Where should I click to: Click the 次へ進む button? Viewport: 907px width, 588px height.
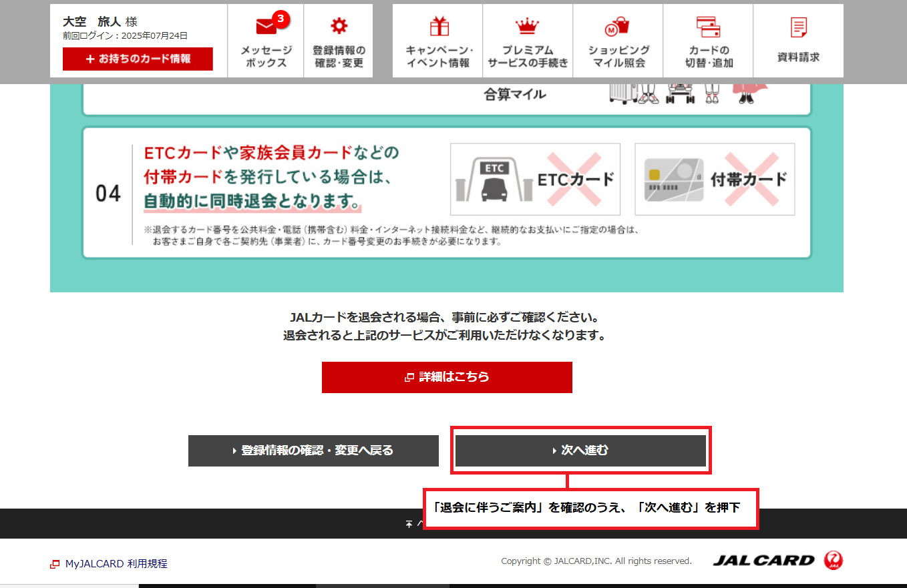580,451
